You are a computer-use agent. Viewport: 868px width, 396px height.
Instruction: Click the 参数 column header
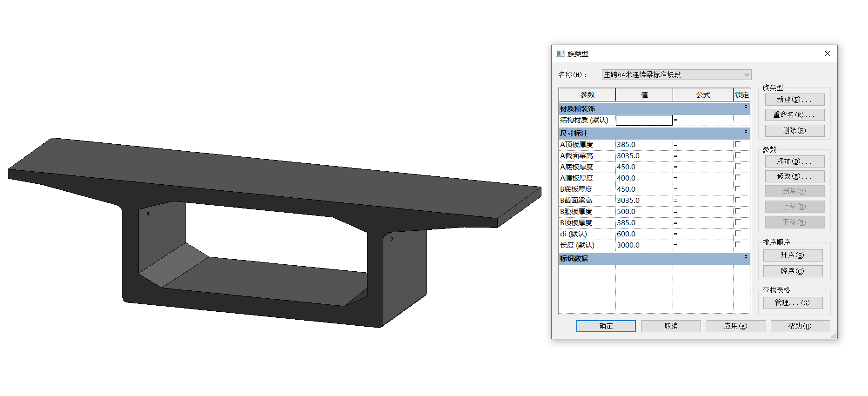(x=587, y=95)
